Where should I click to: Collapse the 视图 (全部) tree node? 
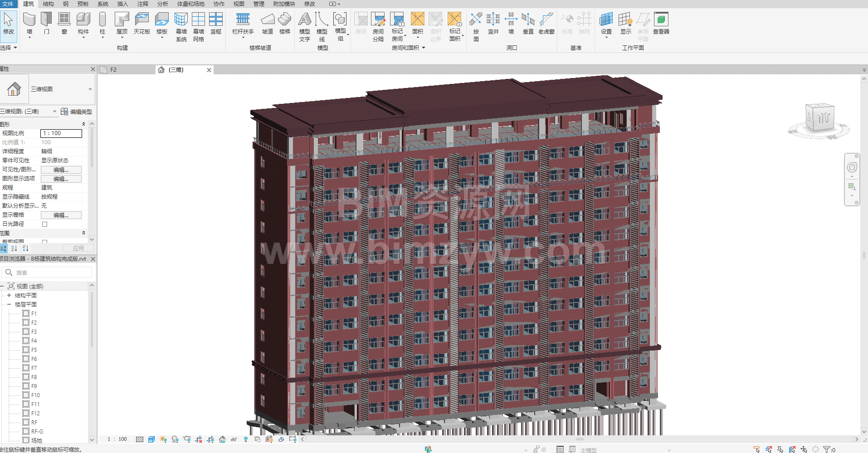(x=2, y=286)
